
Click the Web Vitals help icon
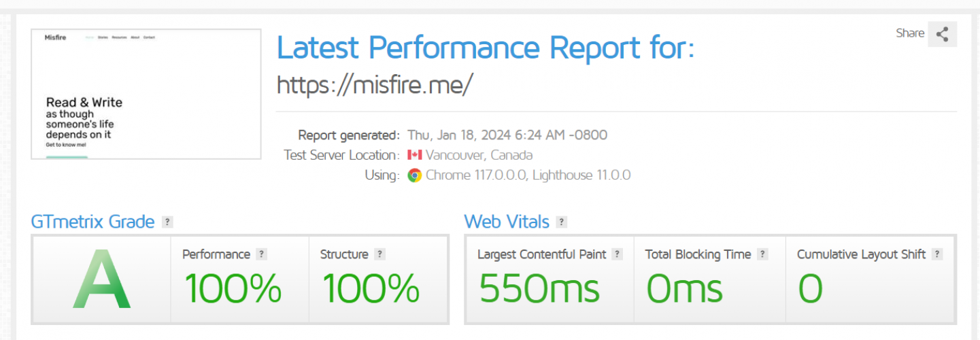click(x=561, y=222)
